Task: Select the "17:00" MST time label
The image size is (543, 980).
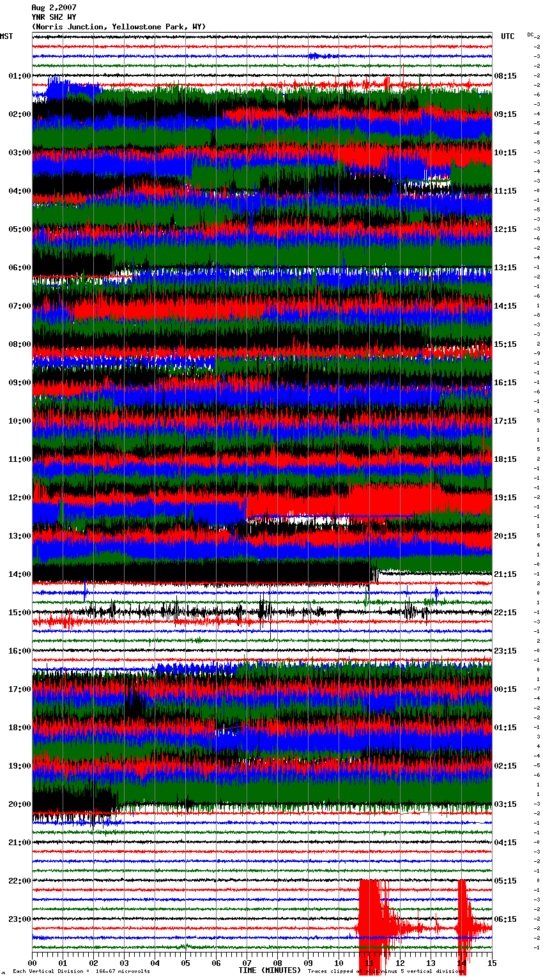Action: point(20,689)
